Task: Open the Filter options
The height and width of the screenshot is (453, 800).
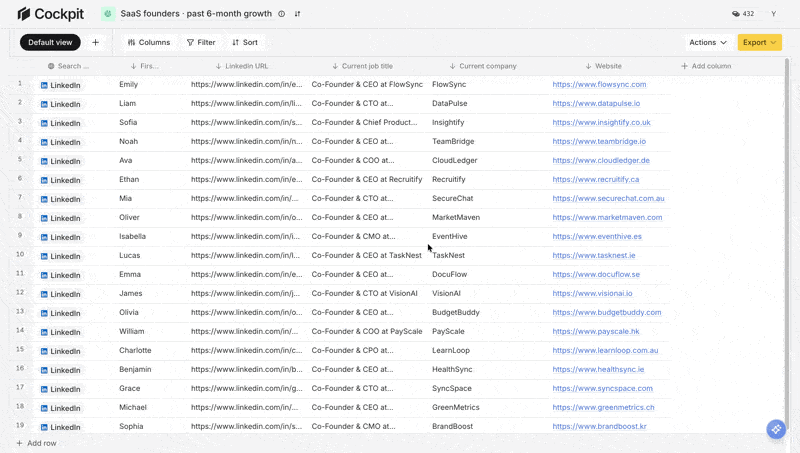Action: click(x=201, y=42)
